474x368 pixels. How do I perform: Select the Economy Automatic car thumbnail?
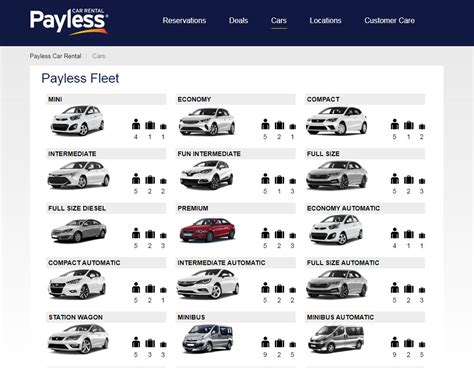pyautogui.click(x=336, y=229)
